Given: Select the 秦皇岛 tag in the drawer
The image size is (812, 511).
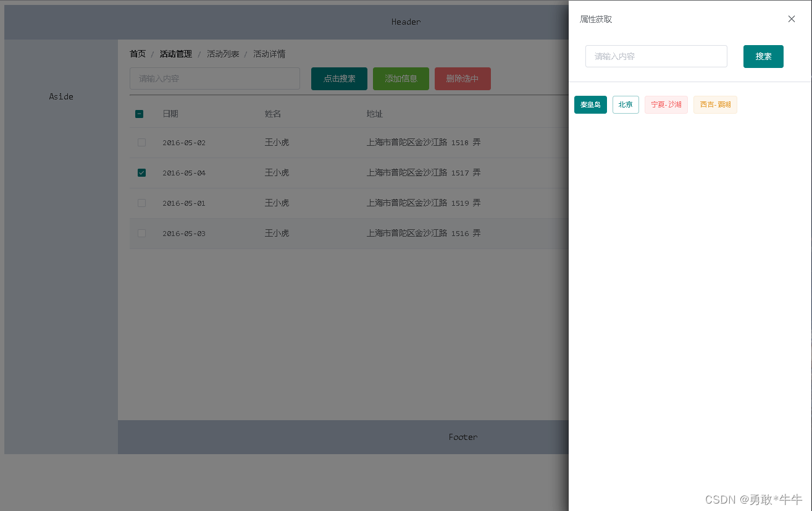Looking at the screenshot, I should click(x=590, y=104).
